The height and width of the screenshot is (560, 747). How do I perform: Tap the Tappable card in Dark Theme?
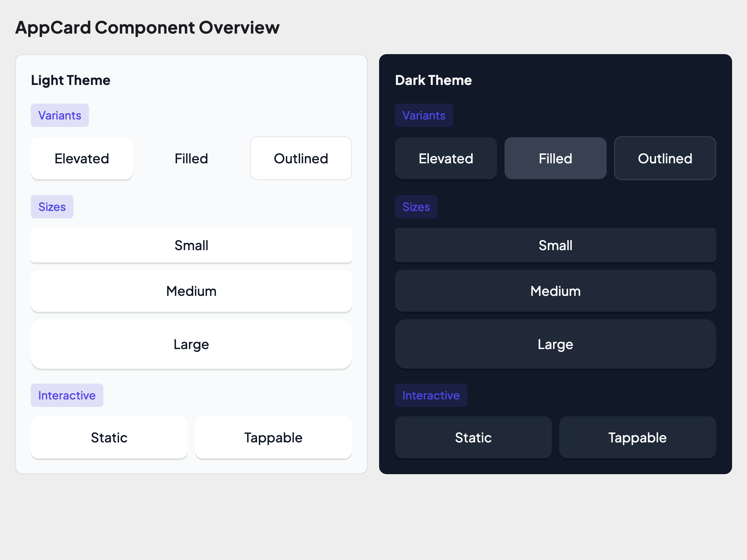click(637, 437)
